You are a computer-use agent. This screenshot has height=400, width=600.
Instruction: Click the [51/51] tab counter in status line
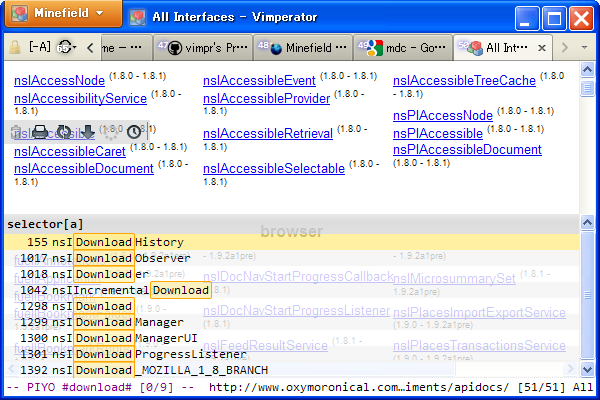[541, 387]
